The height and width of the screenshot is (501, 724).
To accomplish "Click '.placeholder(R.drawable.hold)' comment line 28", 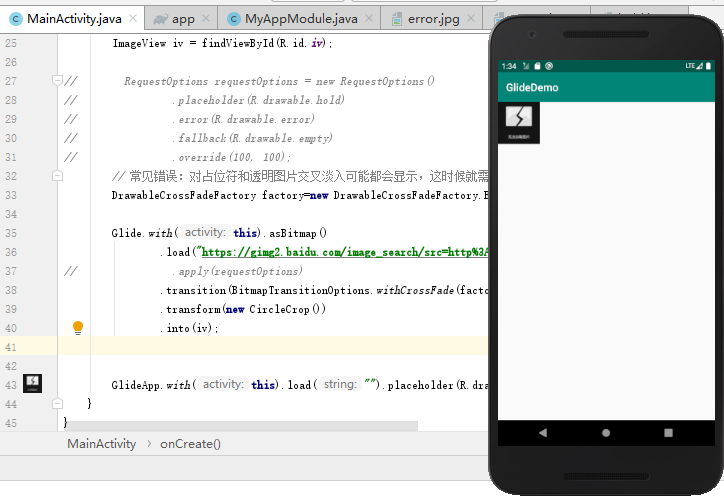I will 258,100.
